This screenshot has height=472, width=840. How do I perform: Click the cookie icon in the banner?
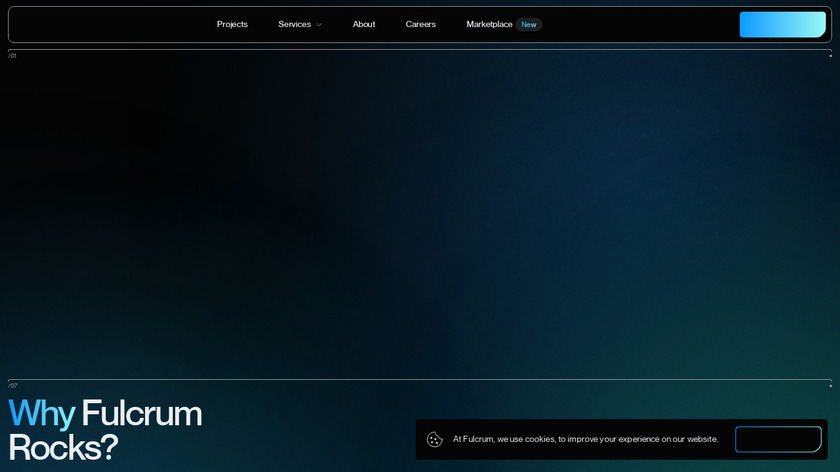point(434,439)
